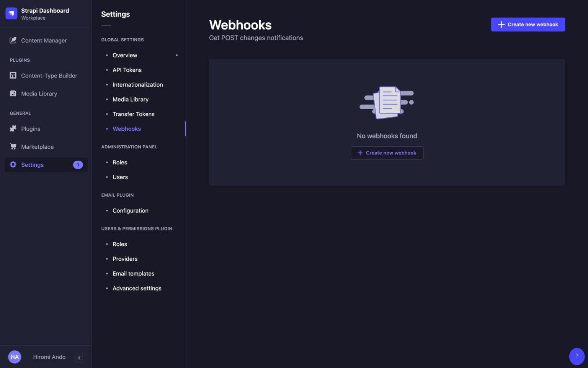Open Content Manager via its pencil icon
Screen dimensions: 588x368
(13, 40)
